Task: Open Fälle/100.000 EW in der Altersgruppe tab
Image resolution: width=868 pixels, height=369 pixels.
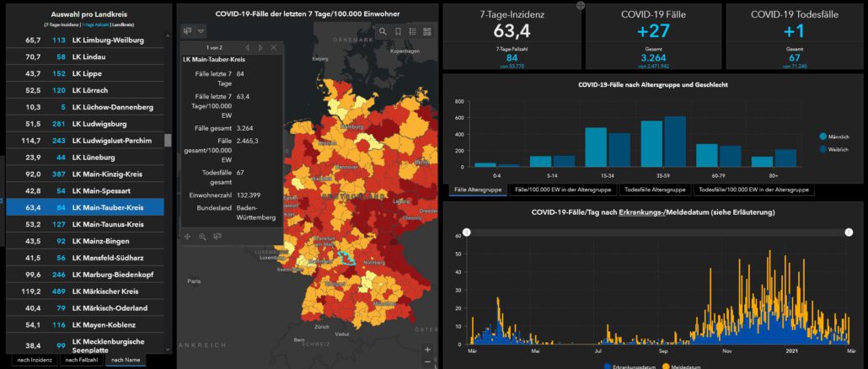Action: click(x=562, y=190)
